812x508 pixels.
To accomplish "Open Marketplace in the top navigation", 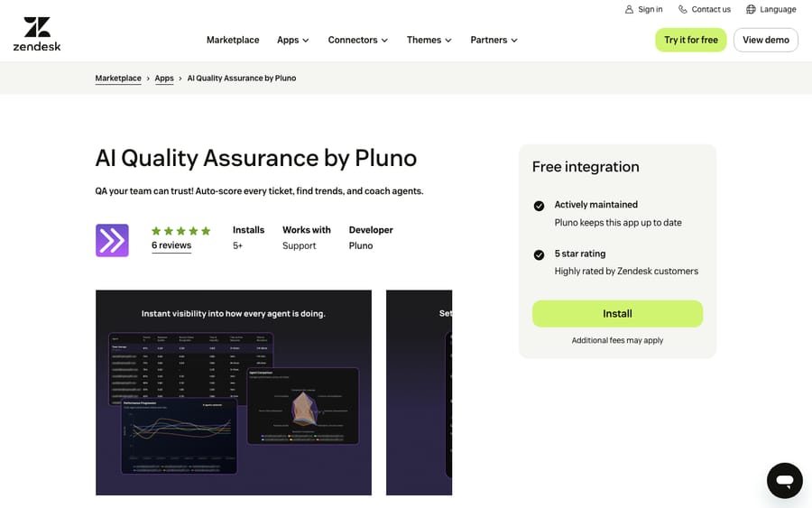I will pos(233,40).
